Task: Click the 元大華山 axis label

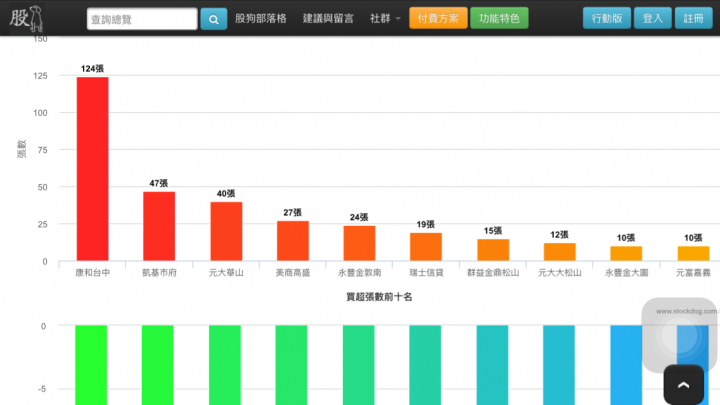Action: coord(226,273)
